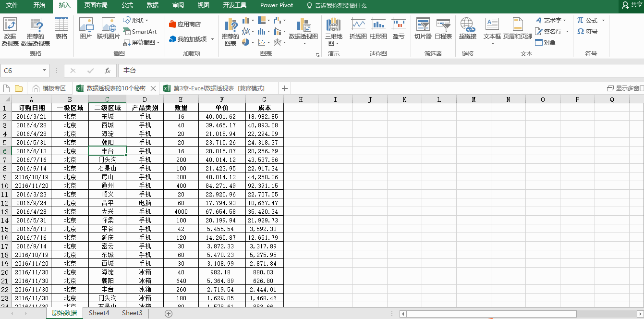Insert a PivotTable (数据透视表)

[x=10, y=32]
